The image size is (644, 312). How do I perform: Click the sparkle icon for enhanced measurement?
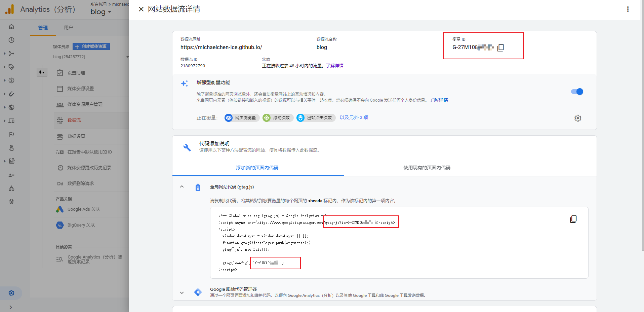point(185,83)
